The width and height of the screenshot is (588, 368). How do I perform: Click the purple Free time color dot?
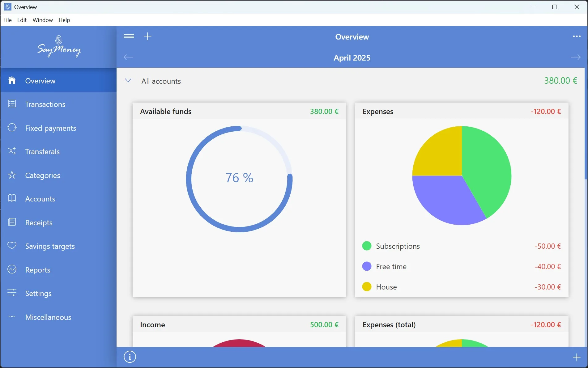pos(367,266)
